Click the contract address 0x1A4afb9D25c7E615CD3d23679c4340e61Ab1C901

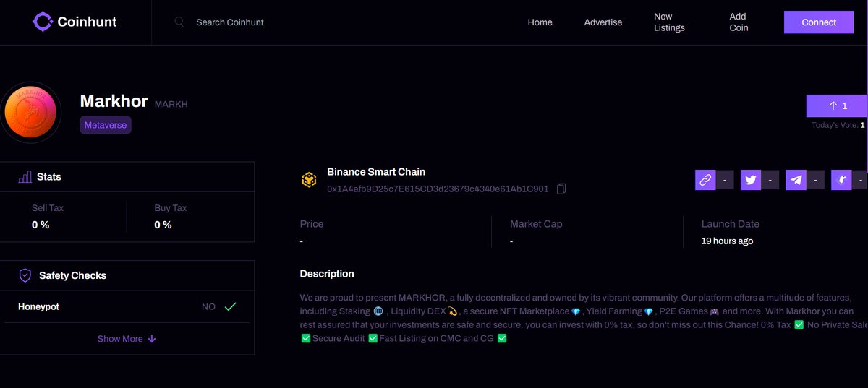(x=438, y=189)
